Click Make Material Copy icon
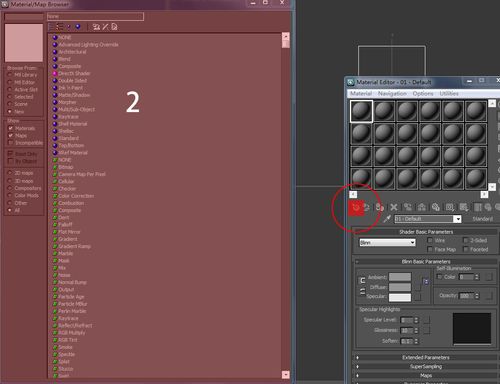 coord(408,207)
